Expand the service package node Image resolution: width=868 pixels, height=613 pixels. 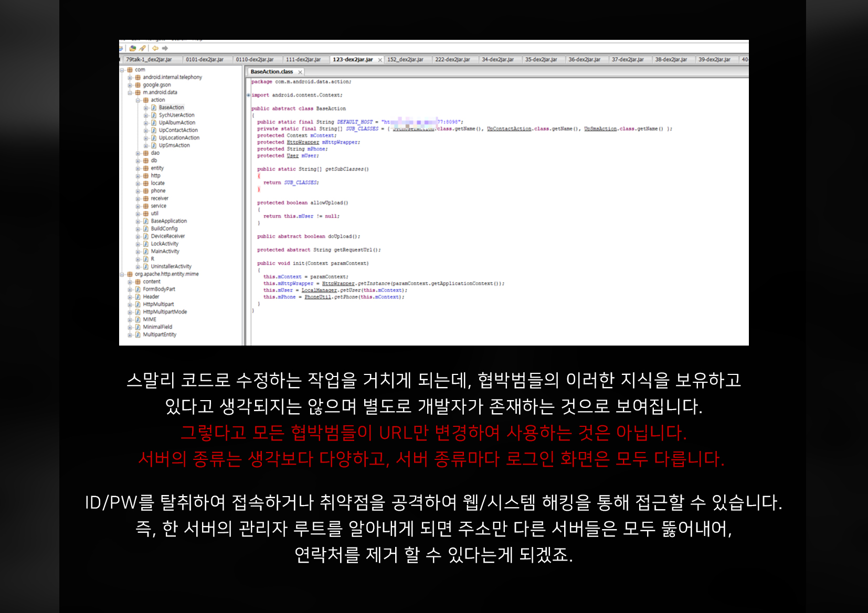(x=139, y=206)
